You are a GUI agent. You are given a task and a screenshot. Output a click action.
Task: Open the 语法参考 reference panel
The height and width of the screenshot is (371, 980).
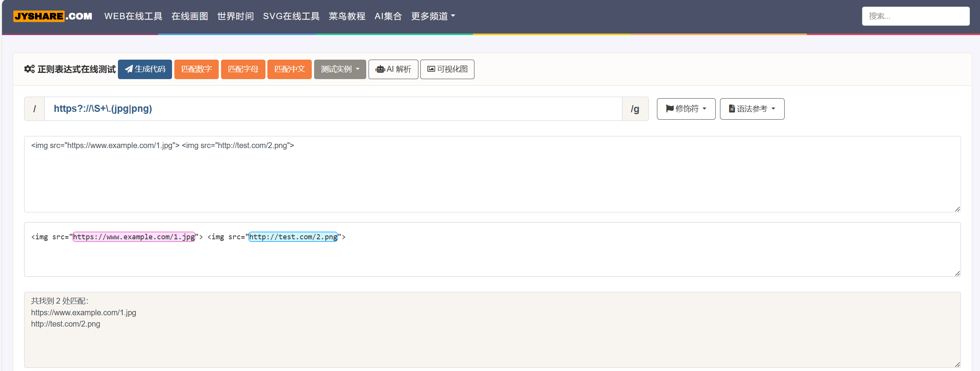coord(752,109)
